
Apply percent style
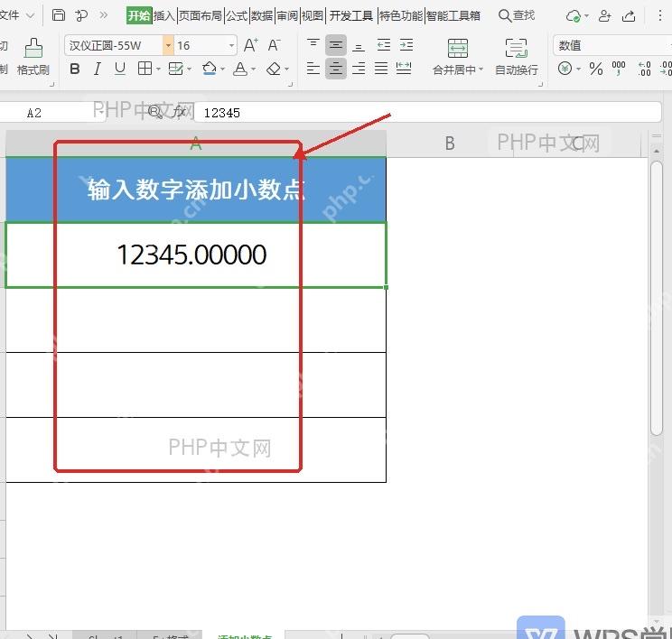point(596,69)
